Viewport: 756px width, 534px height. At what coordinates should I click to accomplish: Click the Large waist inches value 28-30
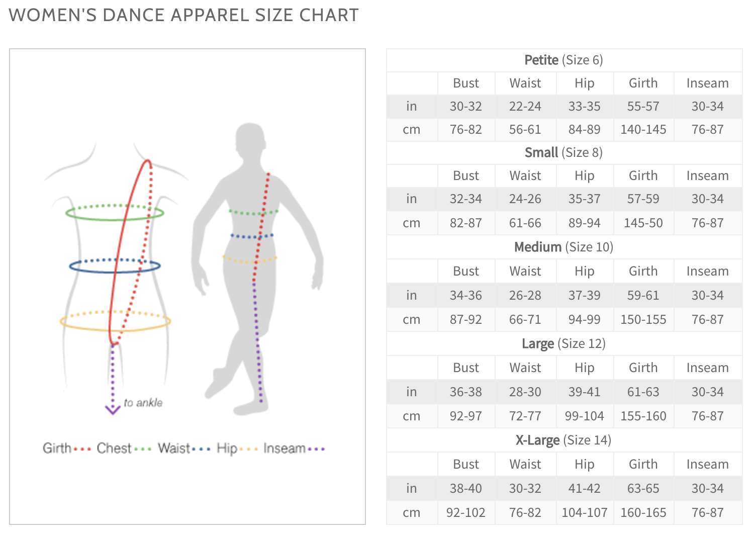pyautogui.click(x=525, y=392)
